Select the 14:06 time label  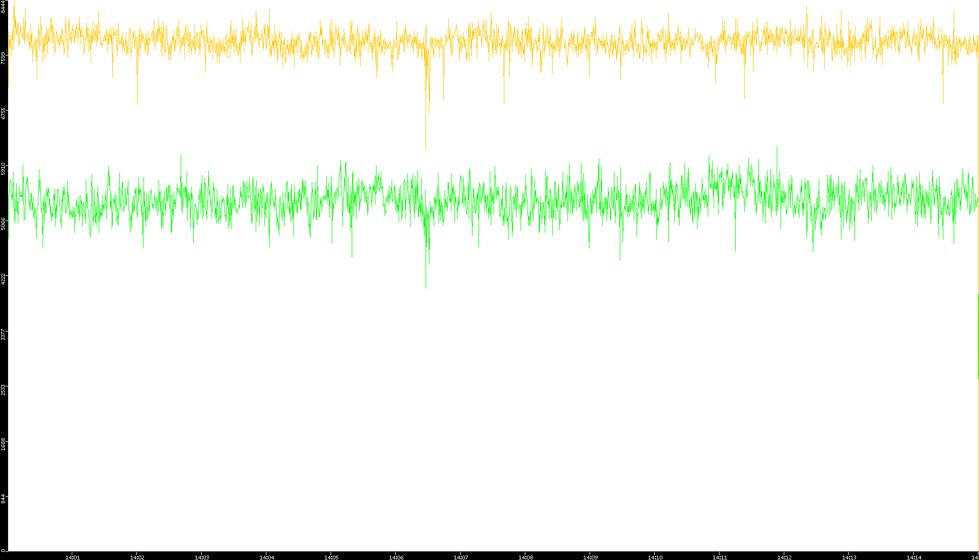(x=396, y=557)
